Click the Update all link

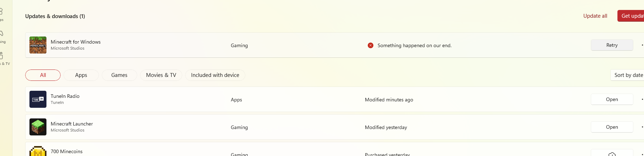point(595,16)
